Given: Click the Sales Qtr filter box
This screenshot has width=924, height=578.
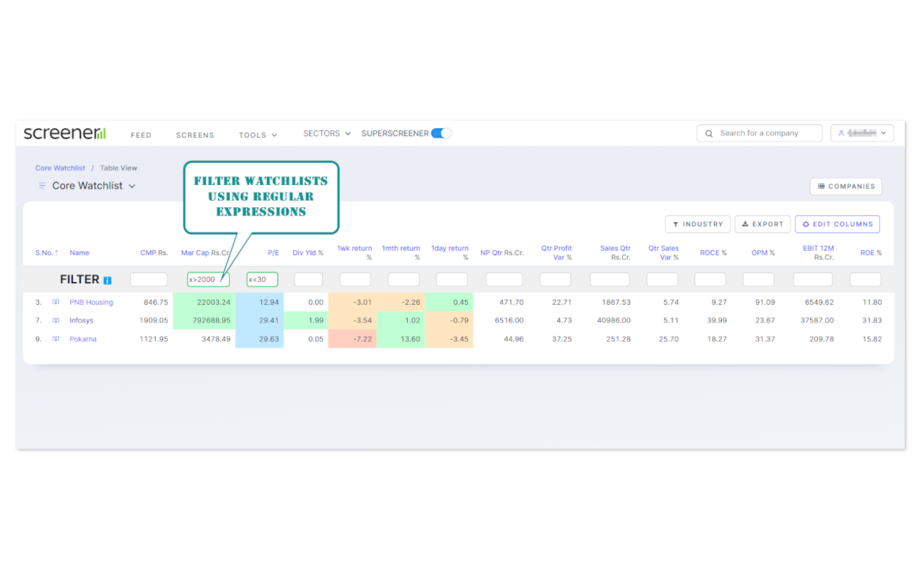Looking at the screenshot, I should point(609,280).
